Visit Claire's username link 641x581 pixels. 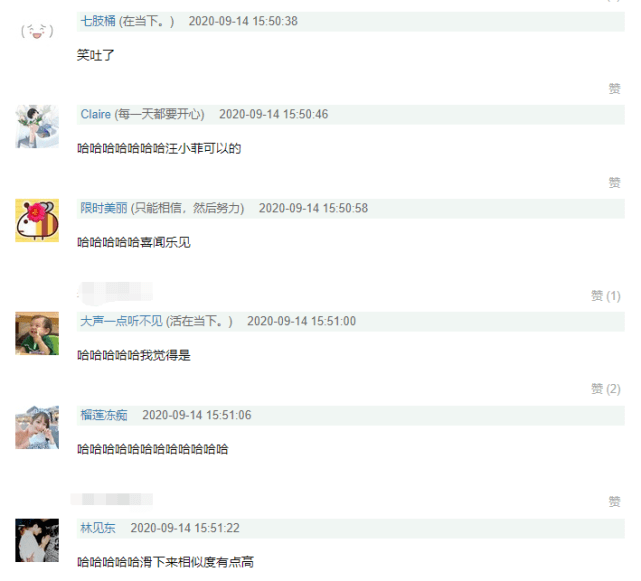click(96, 114)
